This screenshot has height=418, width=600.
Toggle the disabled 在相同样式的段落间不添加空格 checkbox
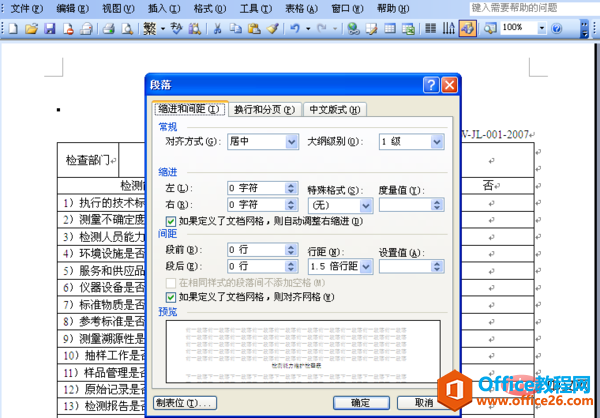(x=171, y=283)
